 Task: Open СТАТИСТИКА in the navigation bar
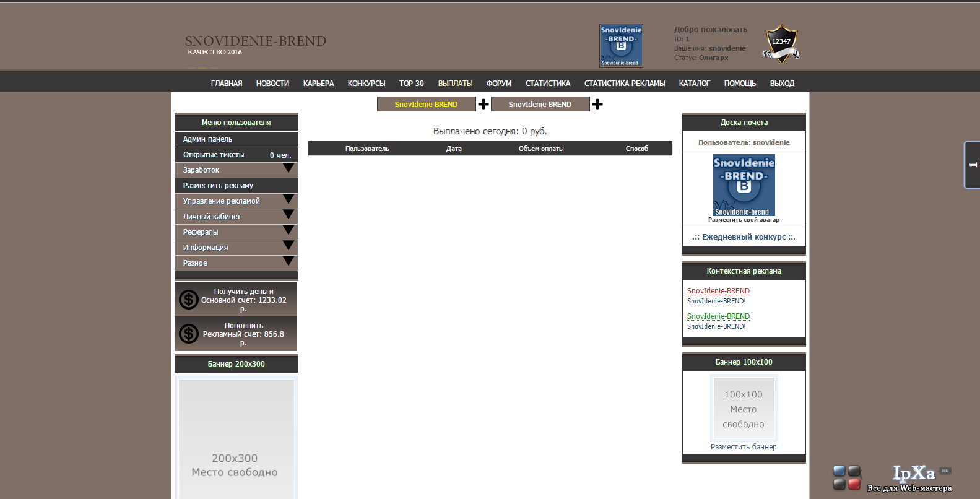tap(548, 84)
